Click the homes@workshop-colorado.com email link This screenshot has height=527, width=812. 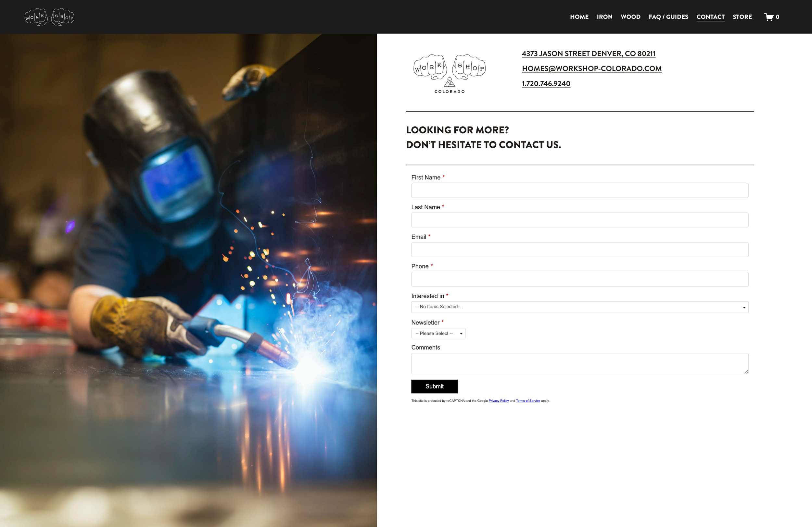tap(591, 68)
